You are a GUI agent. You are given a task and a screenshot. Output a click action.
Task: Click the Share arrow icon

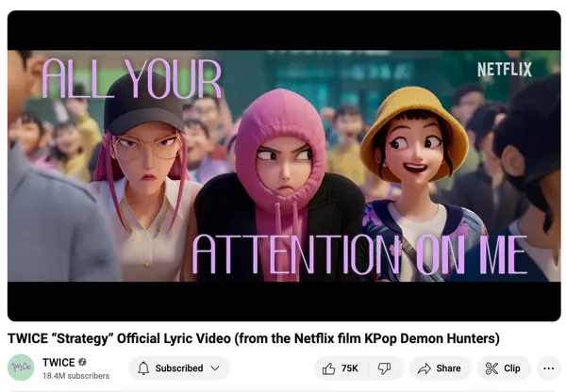[424, 368]
